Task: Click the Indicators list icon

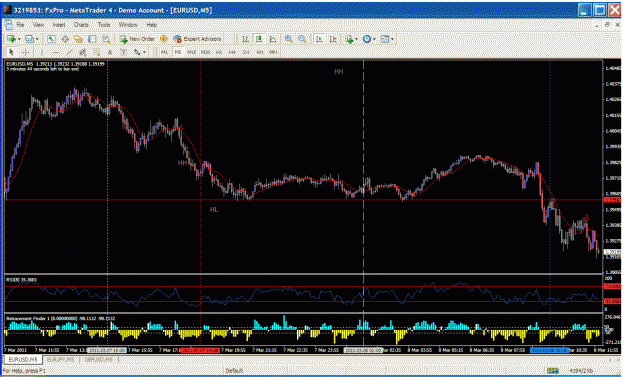Action: (350, 39)
